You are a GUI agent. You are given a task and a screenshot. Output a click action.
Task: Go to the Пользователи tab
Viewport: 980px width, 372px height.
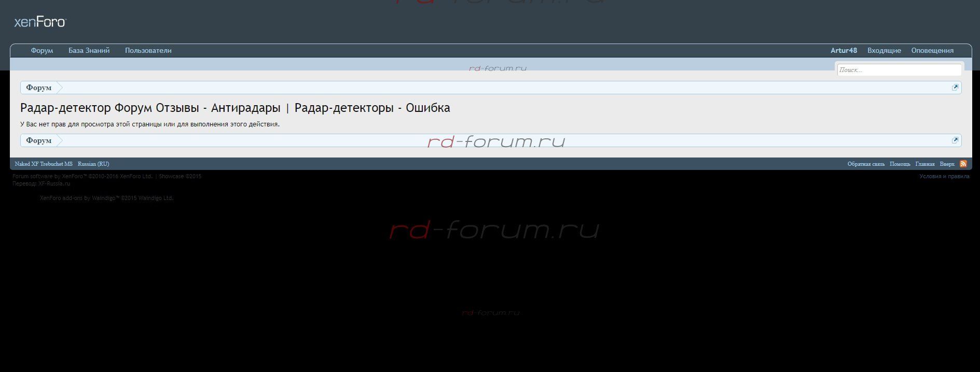pyautogui.click(x=148, y=51)
